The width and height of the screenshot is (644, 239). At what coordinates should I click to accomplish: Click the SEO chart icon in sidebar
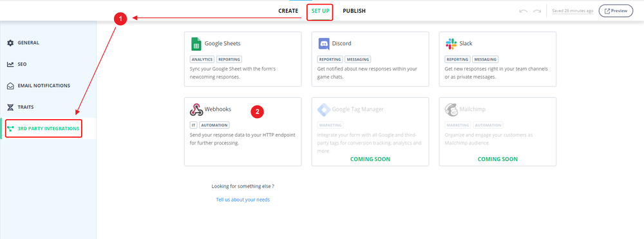[x=10, y=64]
